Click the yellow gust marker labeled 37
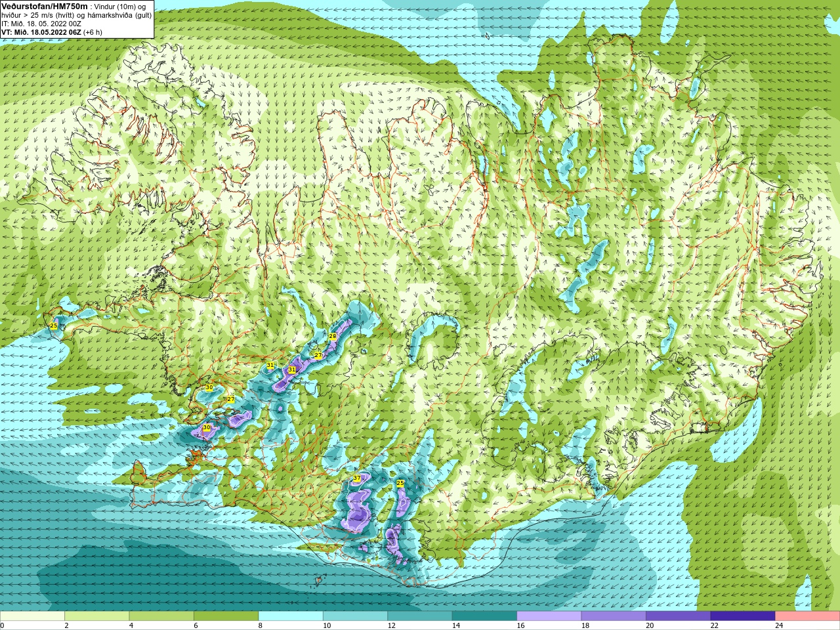840x630 pixels. coord(357,478)
